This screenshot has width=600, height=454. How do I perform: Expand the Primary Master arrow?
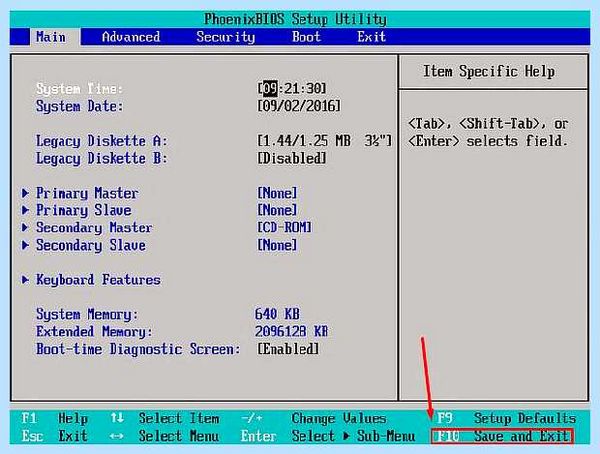point(25,193)
